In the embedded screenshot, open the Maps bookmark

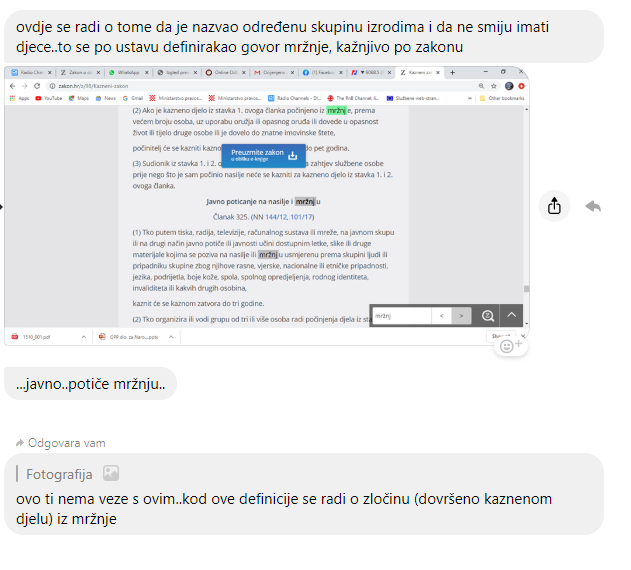point(78,98)
